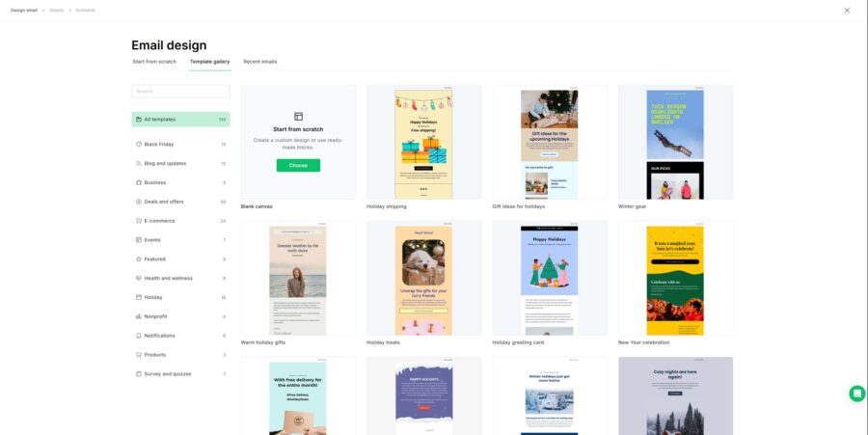Filter by Business label
Screen dimensions: 868x435
pos(155,182)
